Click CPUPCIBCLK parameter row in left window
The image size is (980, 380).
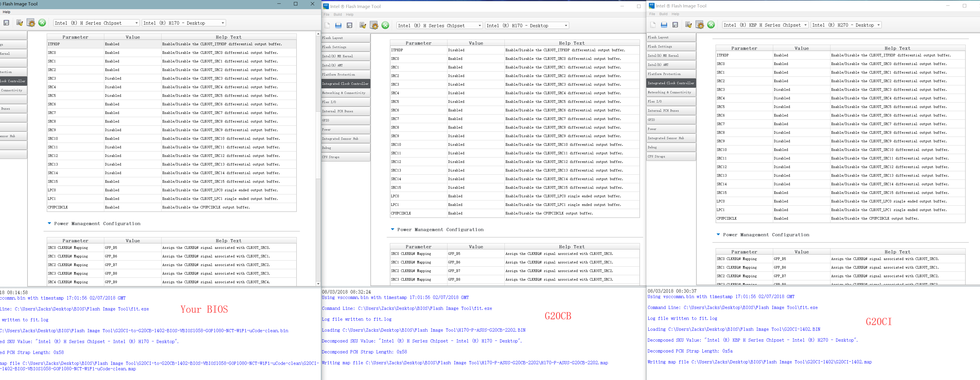(x=172, y=207)
